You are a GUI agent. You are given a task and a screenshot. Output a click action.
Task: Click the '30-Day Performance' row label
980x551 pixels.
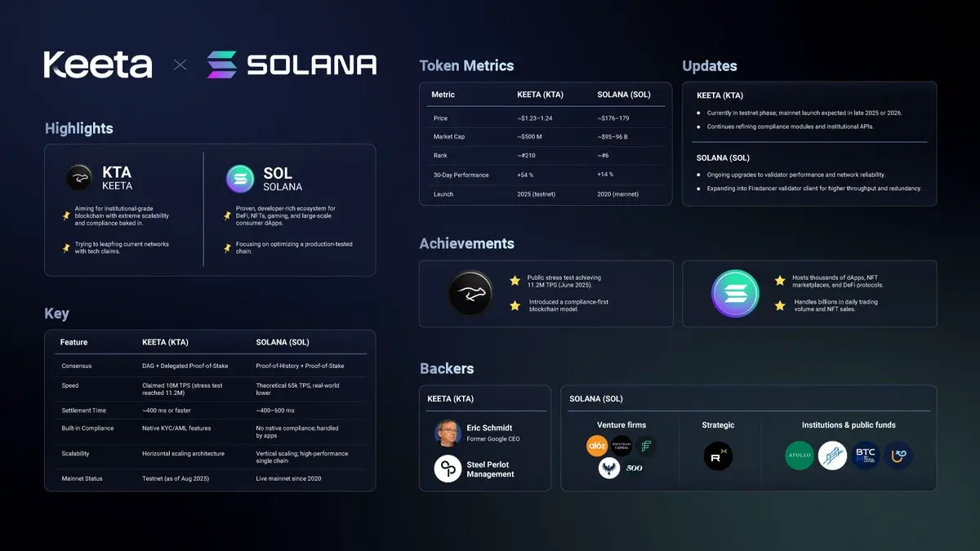tap(461, 175)
